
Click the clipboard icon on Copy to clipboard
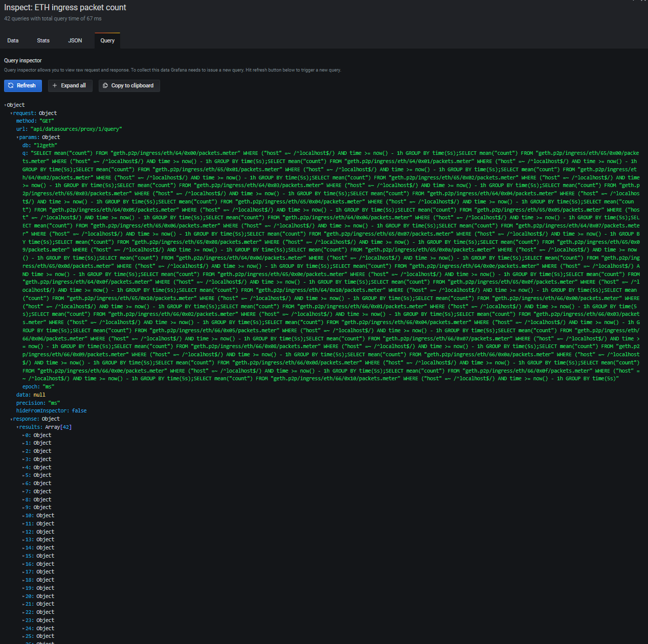[x=104, y=85]
